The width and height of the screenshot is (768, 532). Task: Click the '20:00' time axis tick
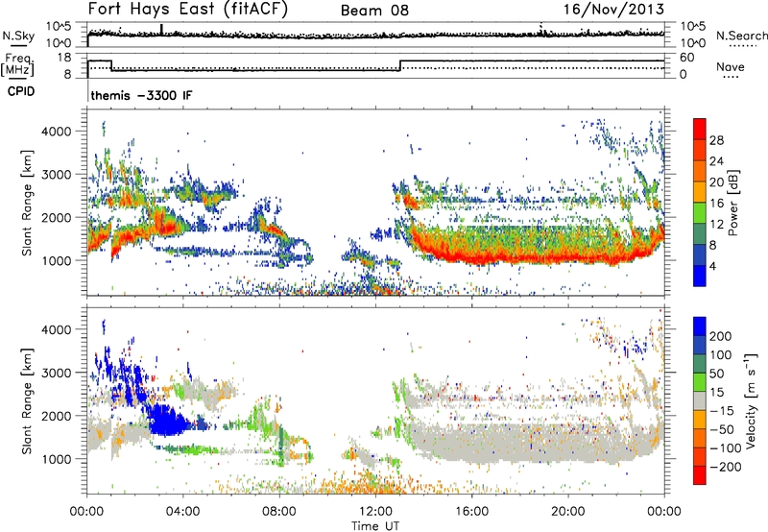tap(568, 512)
